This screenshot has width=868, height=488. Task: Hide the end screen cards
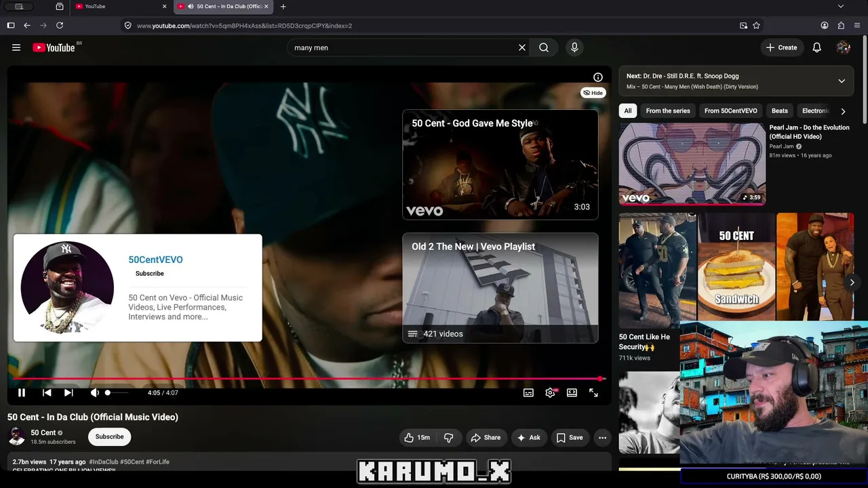[593, 93]
